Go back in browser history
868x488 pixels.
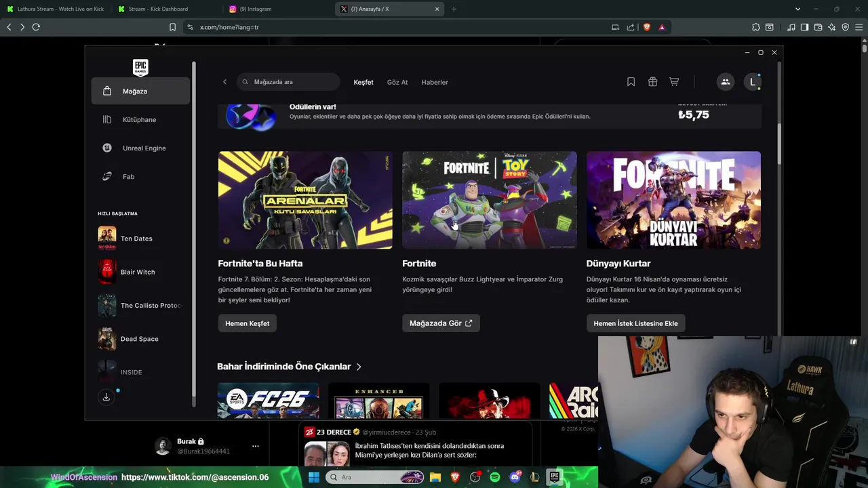pyautogui.click(x=9, y=27)
